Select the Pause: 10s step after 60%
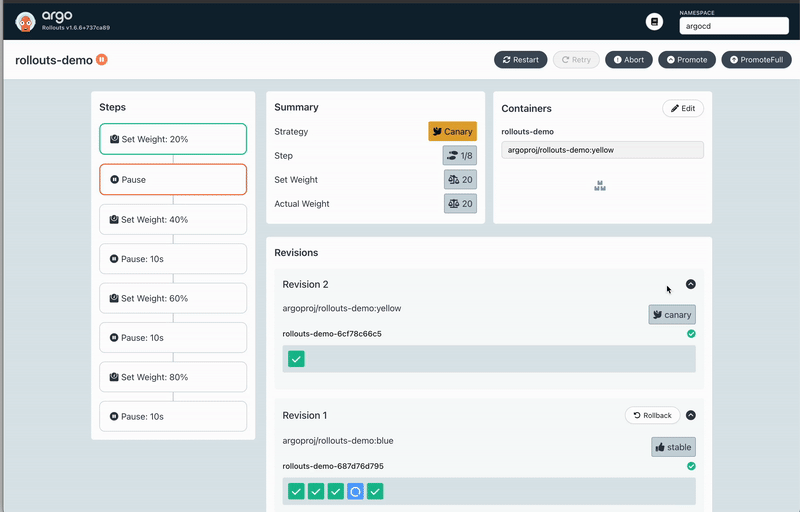Screen dimensions: 800x512 173,338
